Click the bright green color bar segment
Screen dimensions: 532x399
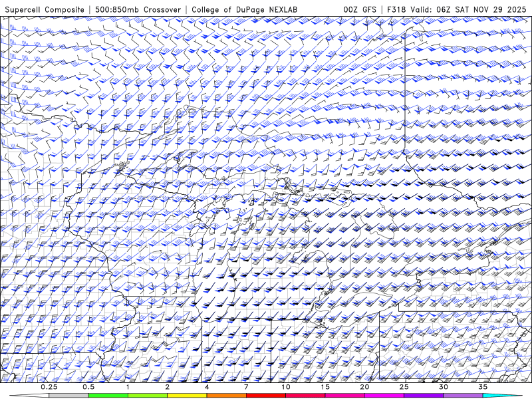coord(108,396)
